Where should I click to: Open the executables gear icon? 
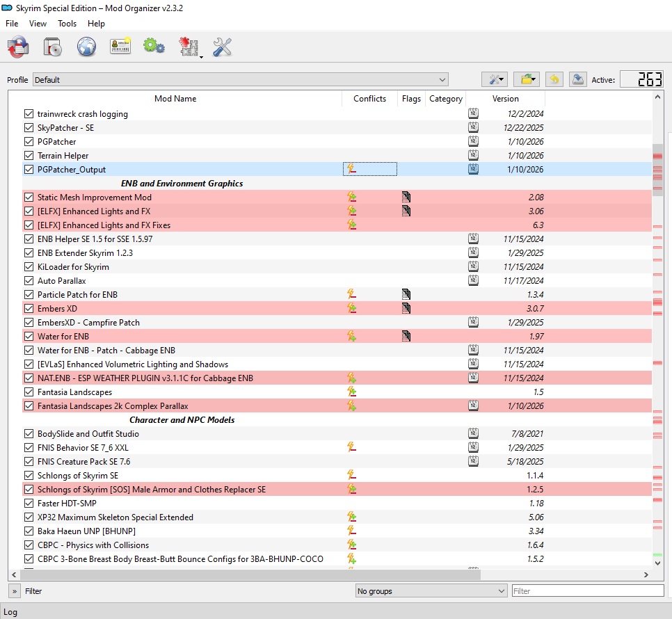[154, 45]
